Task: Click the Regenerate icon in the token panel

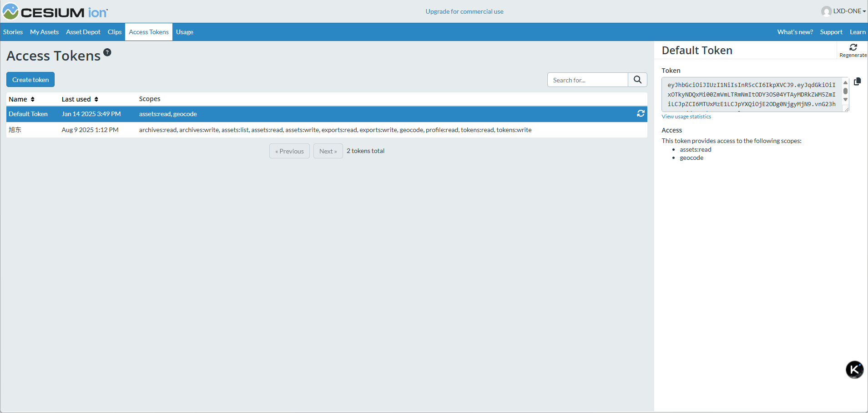Action: pyautogui.click(x=853, y=47)
